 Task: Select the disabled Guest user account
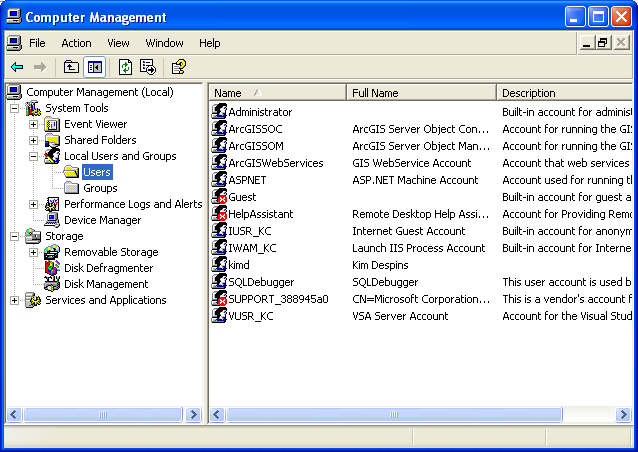(242, 197)
